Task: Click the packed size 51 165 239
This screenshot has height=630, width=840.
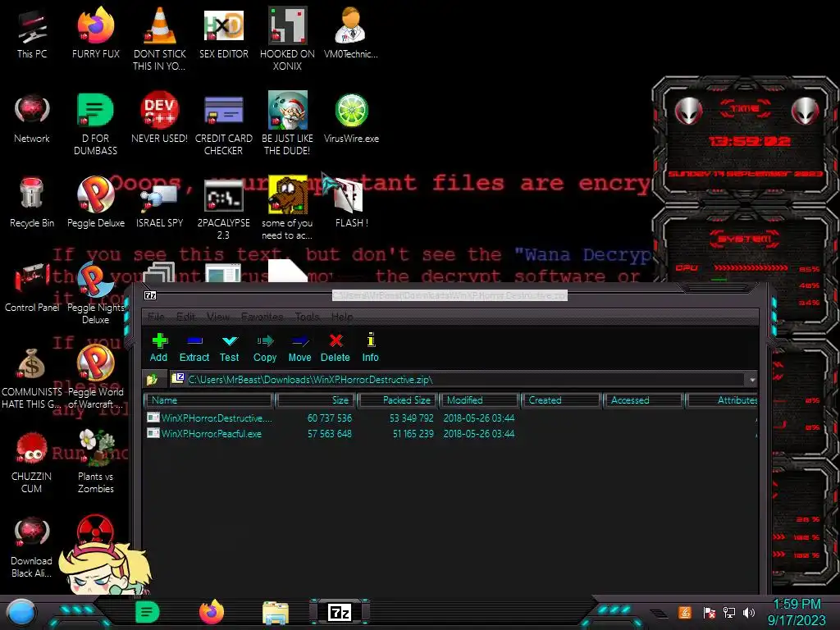Action: pyautogui.click(x=413, y=434)
